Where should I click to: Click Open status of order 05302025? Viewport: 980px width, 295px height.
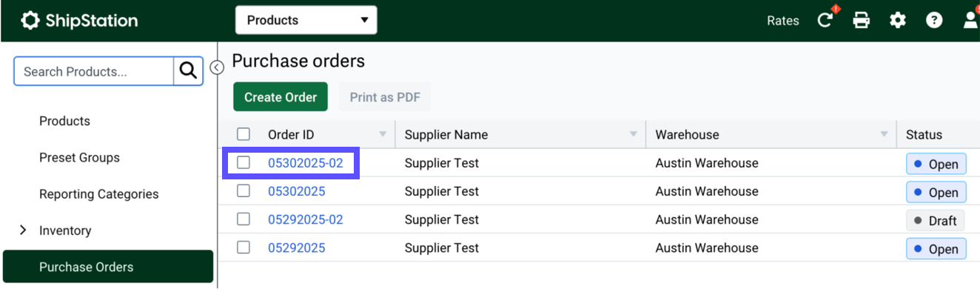click(x=936, y=192)
